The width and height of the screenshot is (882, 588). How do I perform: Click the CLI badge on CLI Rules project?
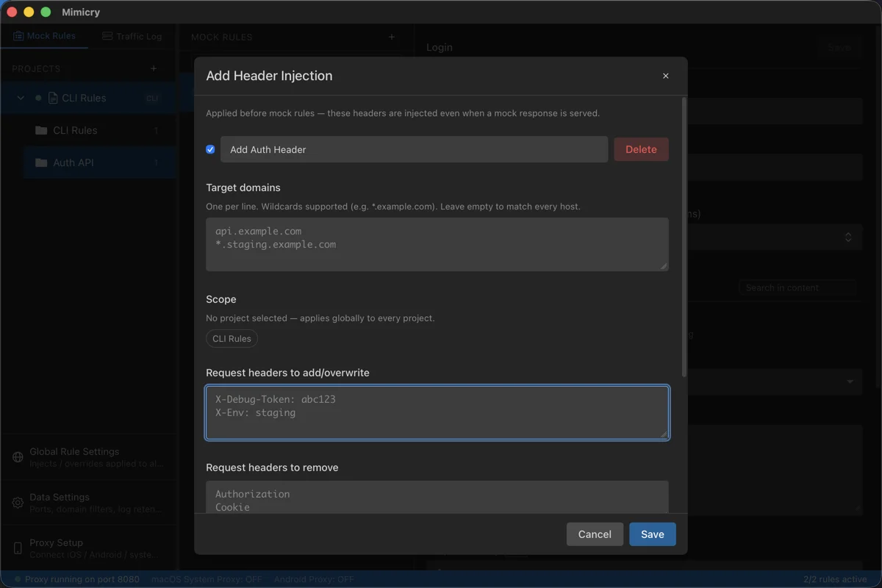coord(152,98)
